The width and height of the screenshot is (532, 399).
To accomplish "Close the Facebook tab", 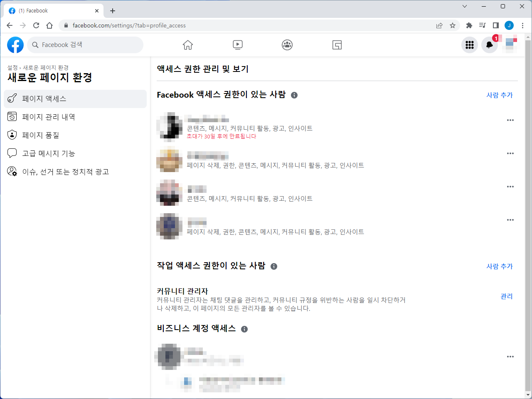I will 97,11.
